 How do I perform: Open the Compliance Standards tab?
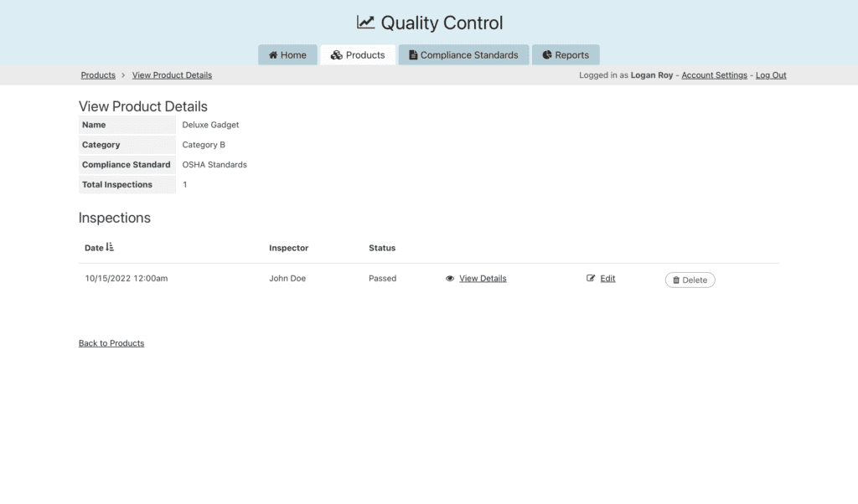click(x=463, y=55)
